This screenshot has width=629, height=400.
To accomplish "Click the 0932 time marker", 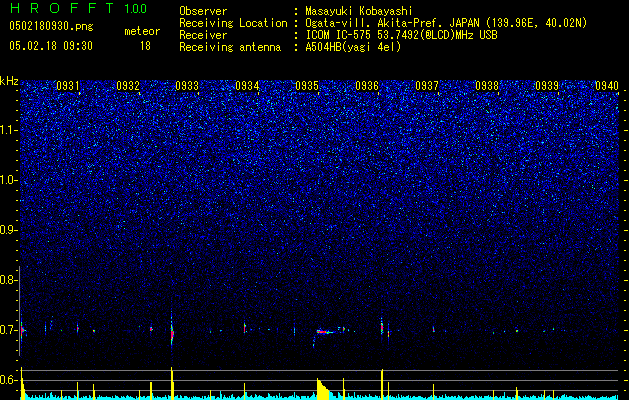I will pos(128,86).
